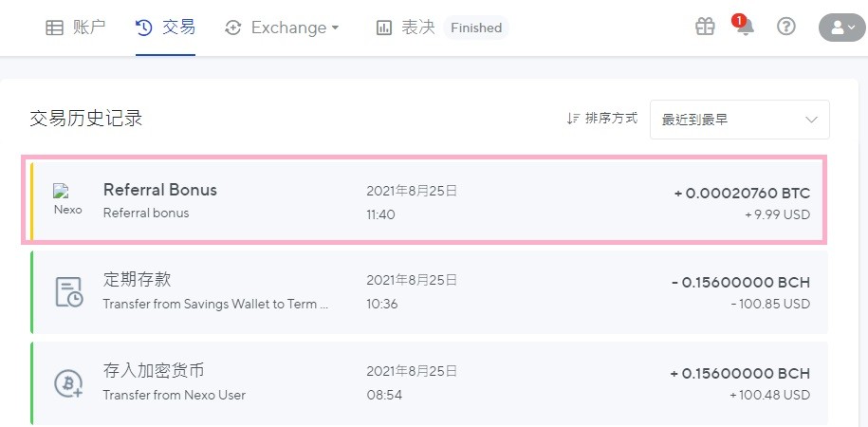Open the notifications bell
Viewport: 868px width, 427px height.
pos(745,27)
